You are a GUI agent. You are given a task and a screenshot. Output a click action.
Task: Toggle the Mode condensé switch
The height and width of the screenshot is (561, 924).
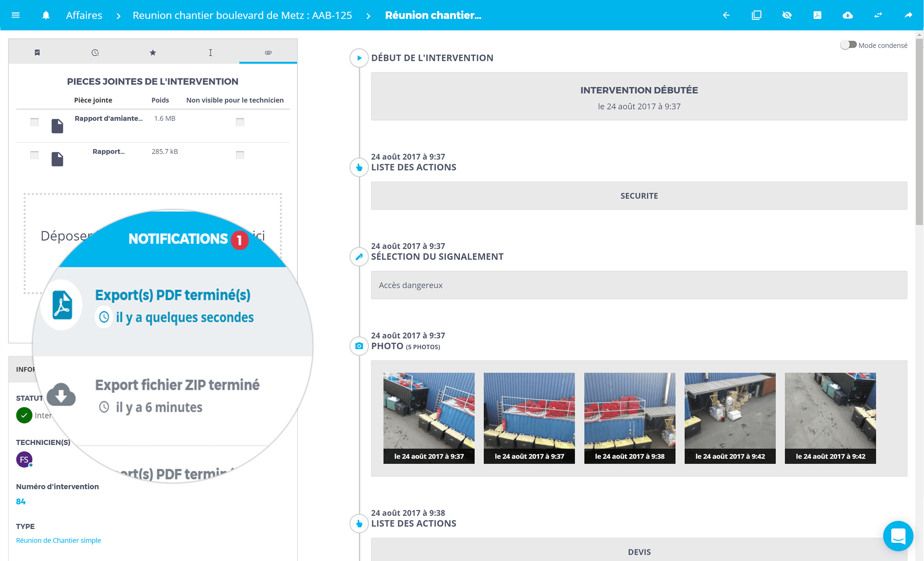[846, 46]
